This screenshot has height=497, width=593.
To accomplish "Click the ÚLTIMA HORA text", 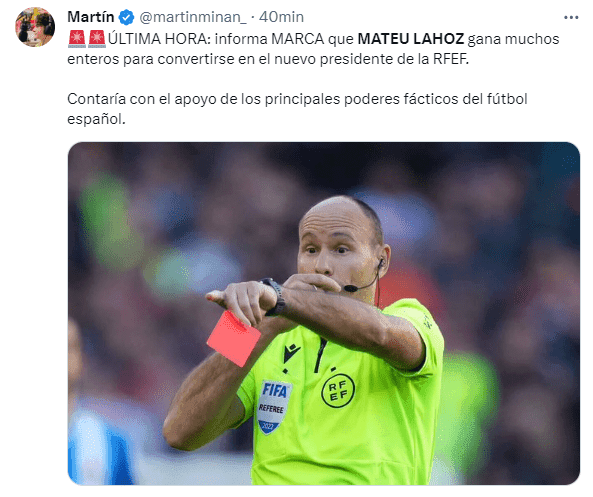I will [159, 39].
